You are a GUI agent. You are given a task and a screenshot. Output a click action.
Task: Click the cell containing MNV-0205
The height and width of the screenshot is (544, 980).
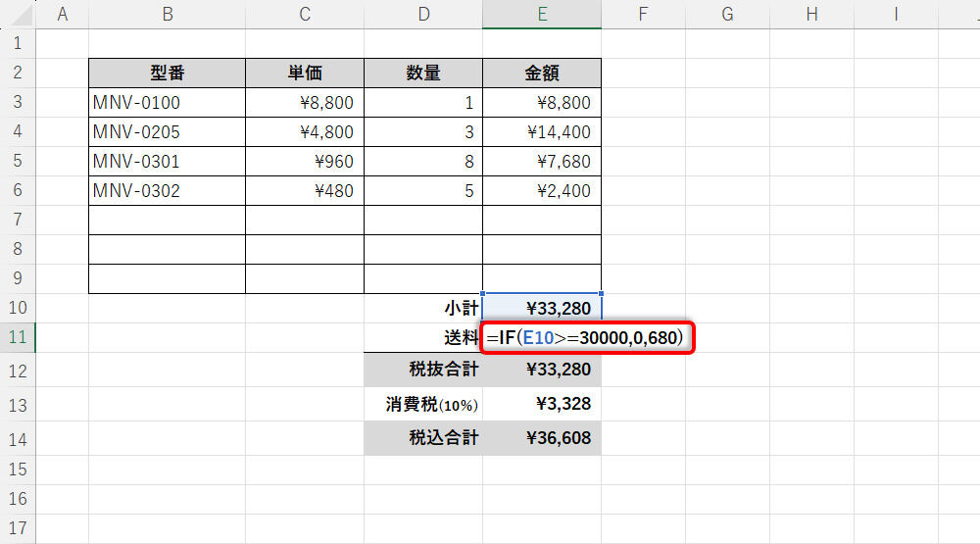coord(167,132)
